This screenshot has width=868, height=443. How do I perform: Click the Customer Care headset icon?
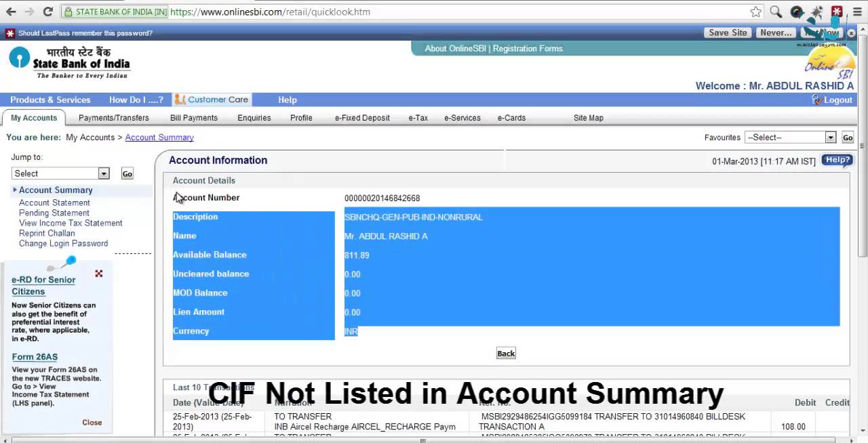click(x=180, y=100)
